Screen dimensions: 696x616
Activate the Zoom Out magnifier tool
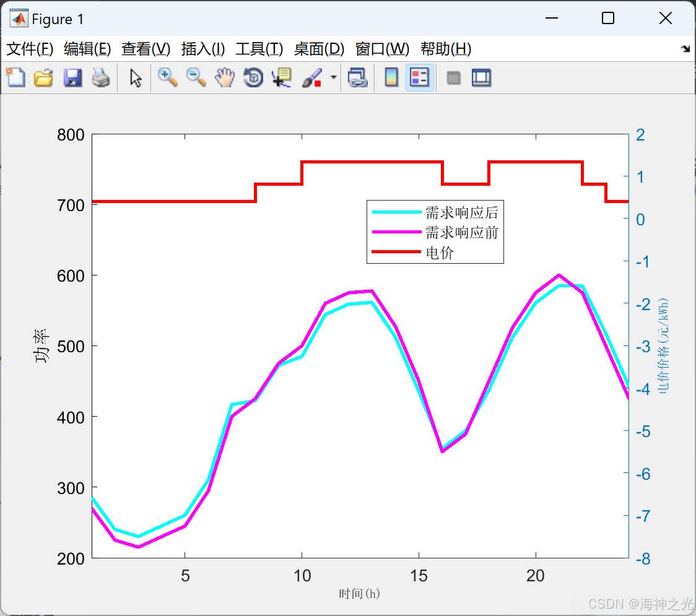[x=196, y=77]
